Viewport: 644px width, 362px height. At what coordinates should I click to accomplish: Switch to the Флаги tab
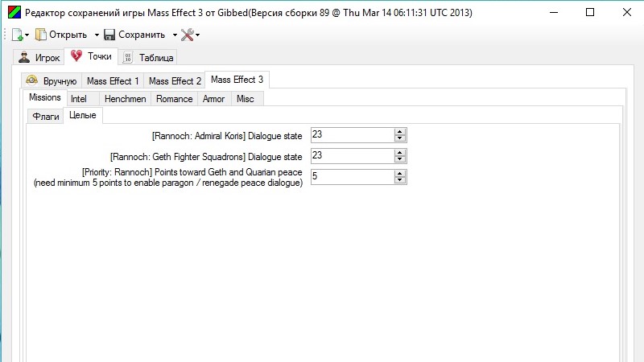(x=46, y=117)
